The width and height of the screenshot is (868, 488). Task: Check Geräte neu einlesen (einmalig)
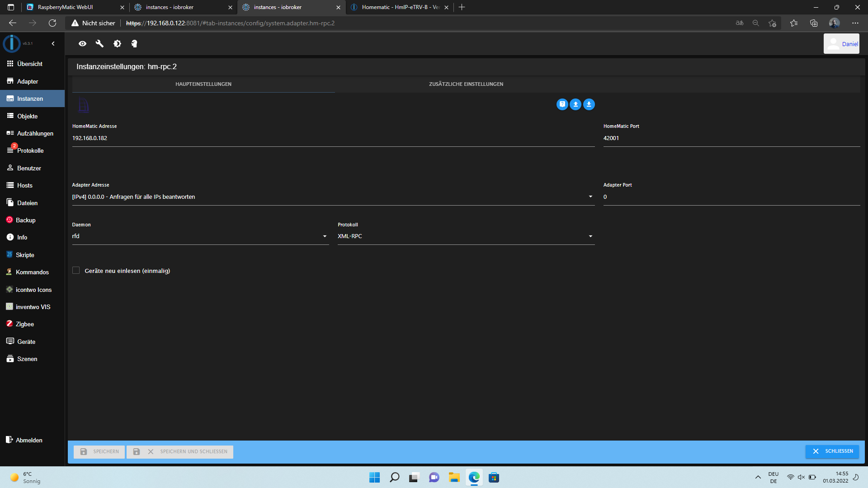click(x=76, y=270)
